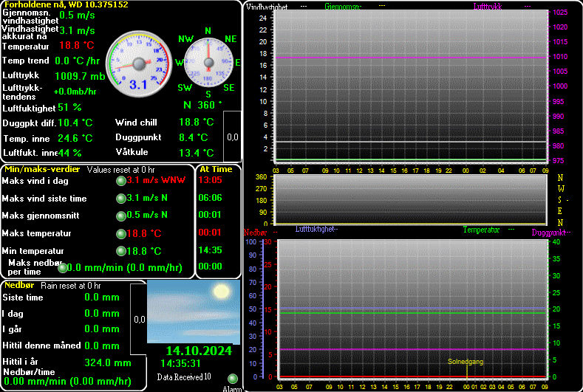Viewport: 583px width, 392px height.
Task: Click the 0,0 box beside the weather image
Action: [139, 320]
